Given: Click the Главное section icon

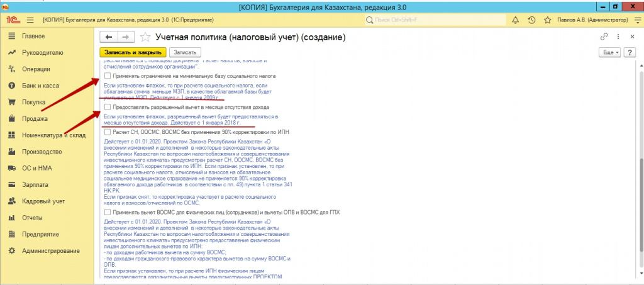Looking at the screenshot, I should (12, 36).
